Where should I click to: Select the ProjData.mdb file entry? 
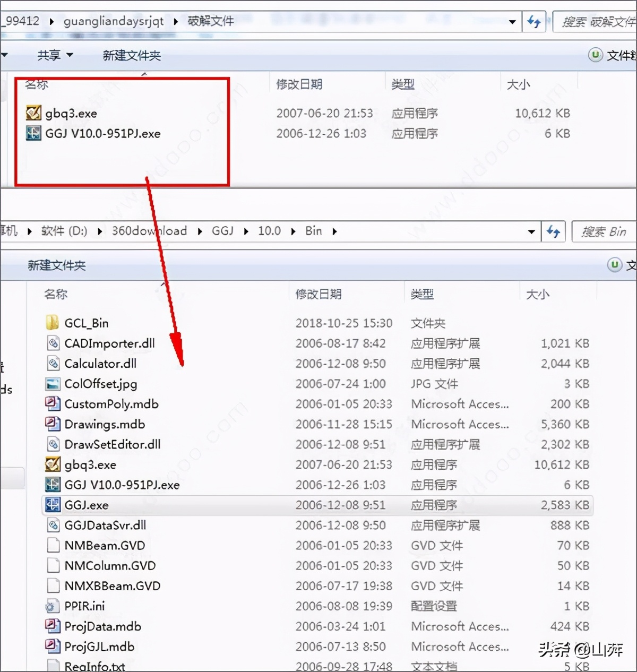[x=102, y=626]
